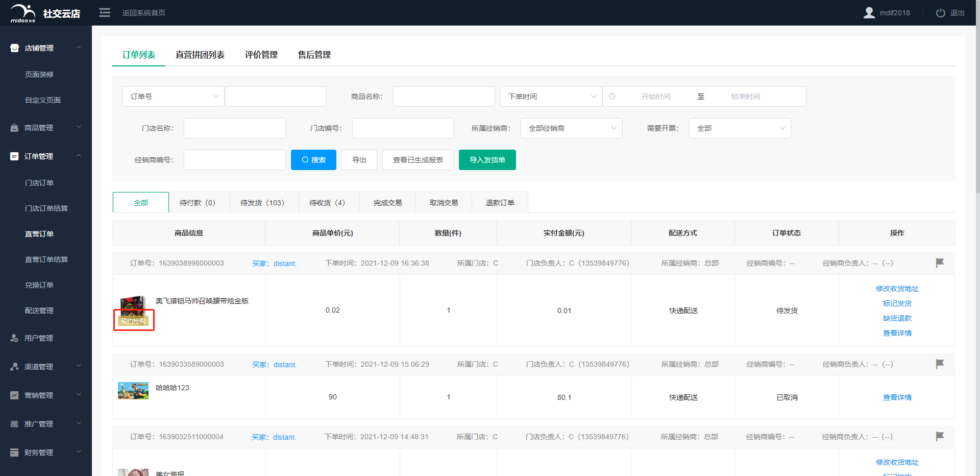
Task: Click the 用户管理 people icon
Action: pos(14,338)
